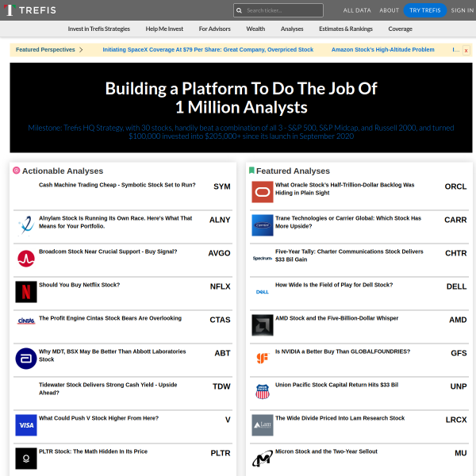The height and width of the screenshot is (476, 476).
Task: Open Union Pacific Capital Return article
Action: [x=336, y=385]
